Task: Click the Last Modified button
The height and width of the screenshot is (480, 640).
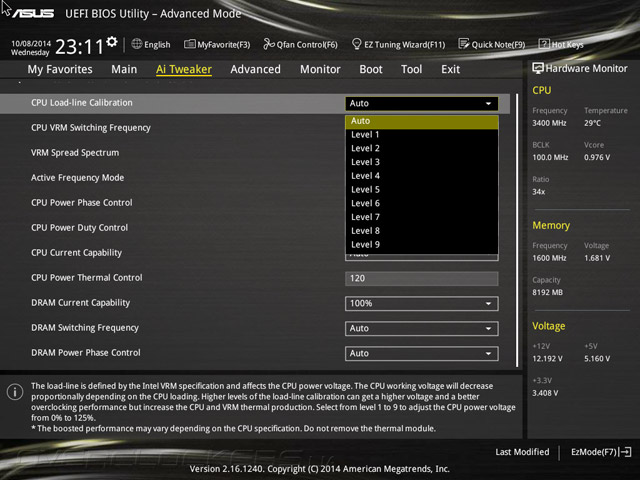Action: tap(522, 452)
